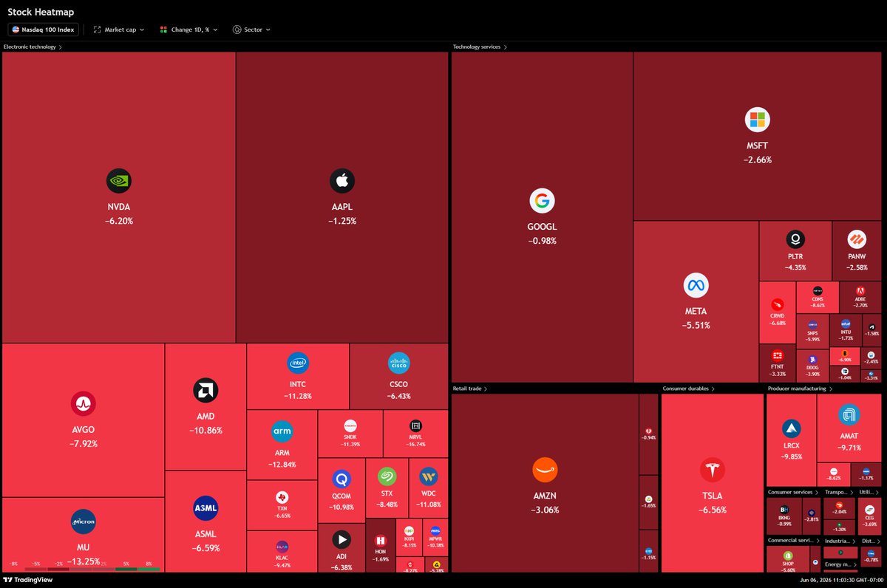Click the ASML logo icon
The height and width of the screenshot is (588, 887).
point(205,509)
